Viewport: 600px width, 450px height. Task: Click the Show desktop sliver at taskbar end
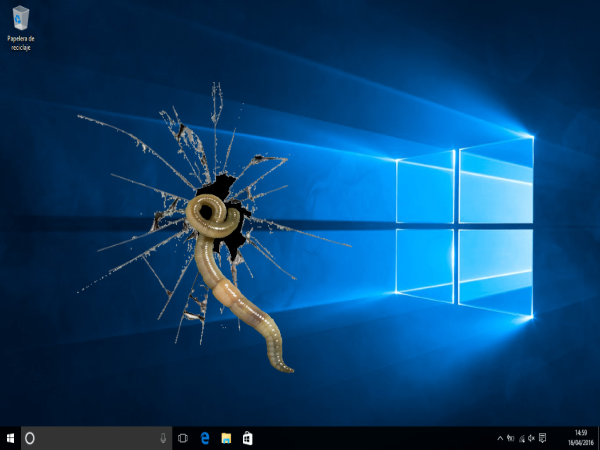click(x=598, y=438)
